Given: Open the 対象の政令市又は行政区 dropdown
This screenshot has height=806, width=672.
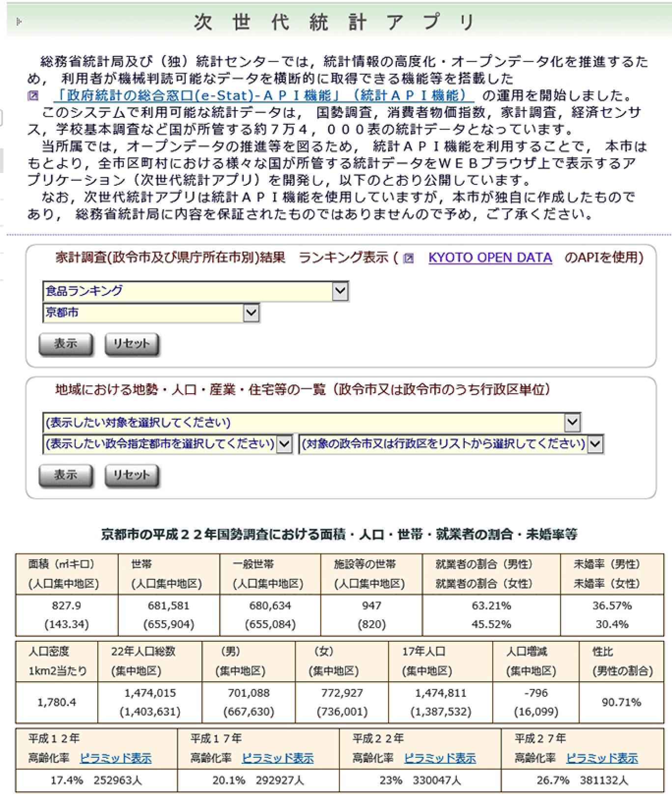Looking at the screenshot, I should (451, 444).
